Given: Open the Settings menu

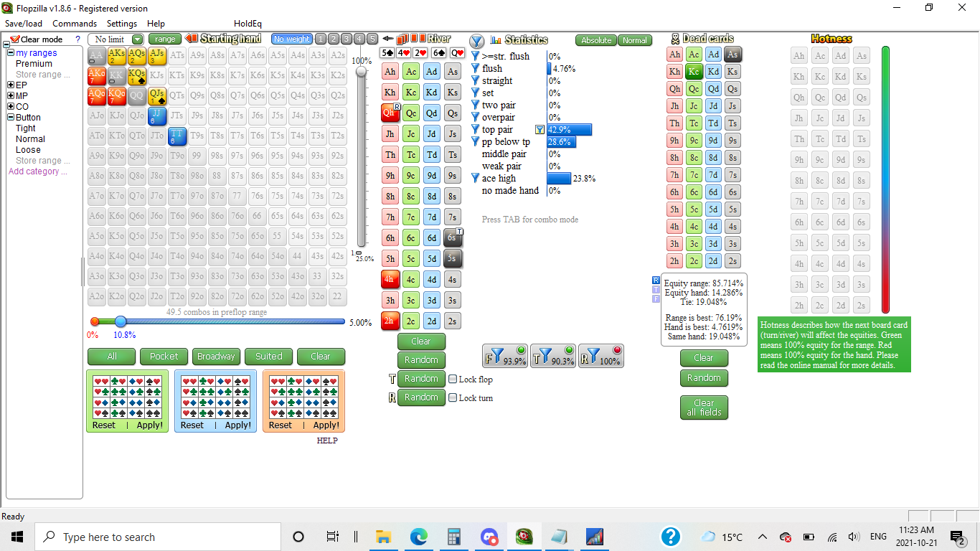Looking at the screenshot, I should (x=122, y=24).
